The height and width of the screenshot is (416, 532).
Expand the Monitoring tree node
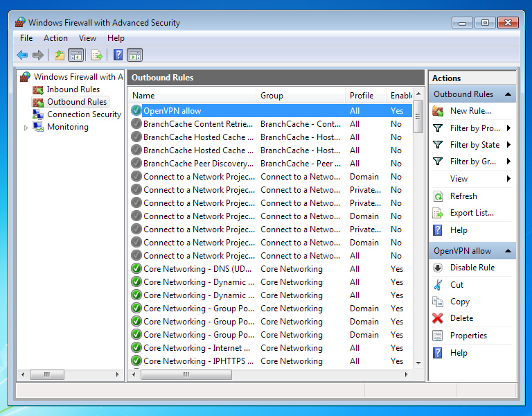tap(26, 128)
